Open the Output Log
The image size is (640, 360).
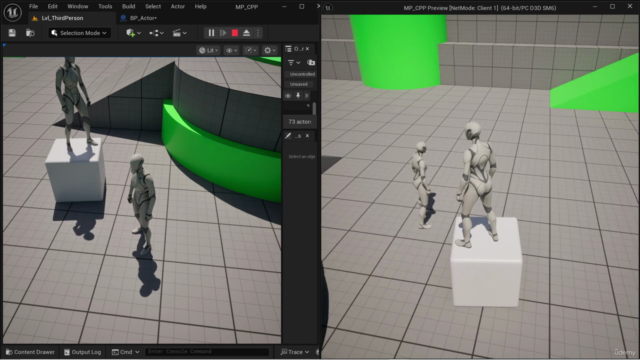coord(82,352)
